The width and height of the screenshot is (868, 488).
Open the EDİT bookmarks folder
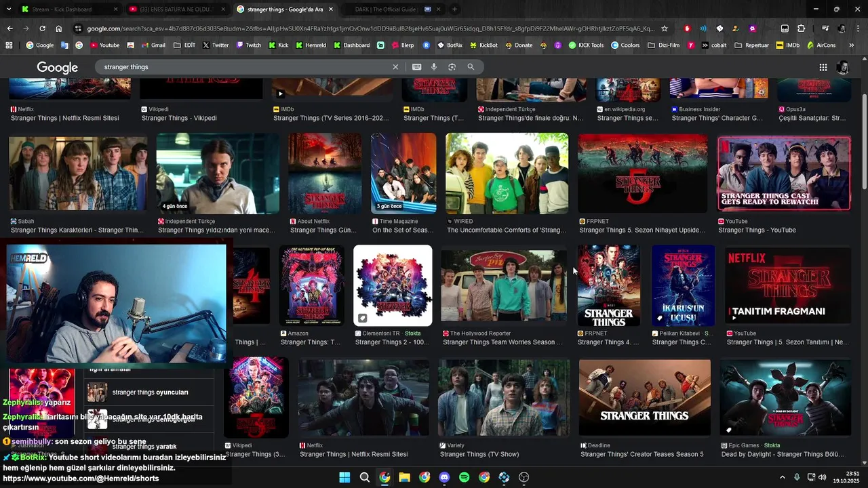point(184,45)
